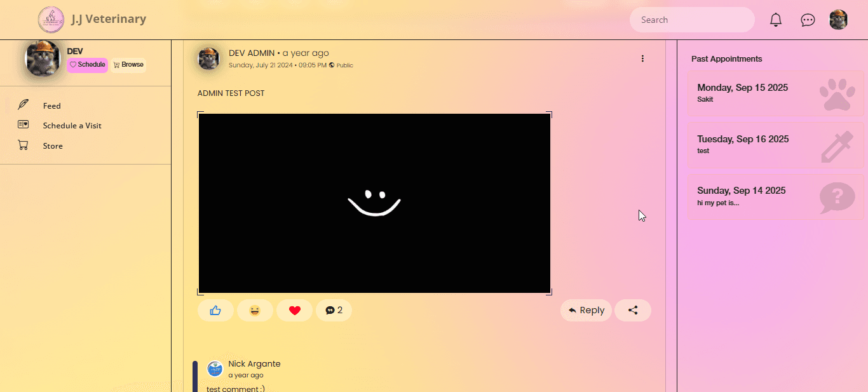Click the share post icon

633,311
